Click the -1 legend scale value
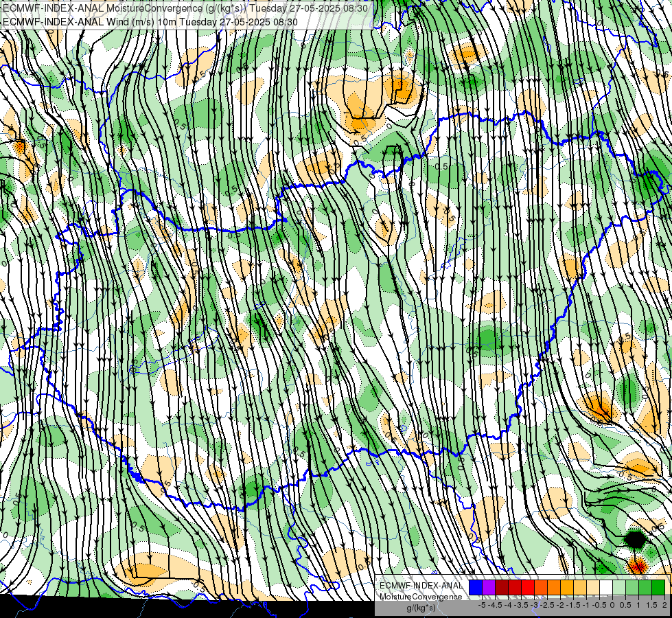 (x=586, y=605)
